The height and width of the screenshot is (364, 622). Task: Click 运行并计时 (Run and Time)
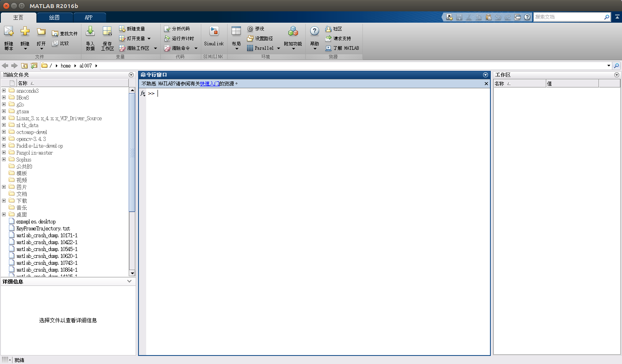179,38
